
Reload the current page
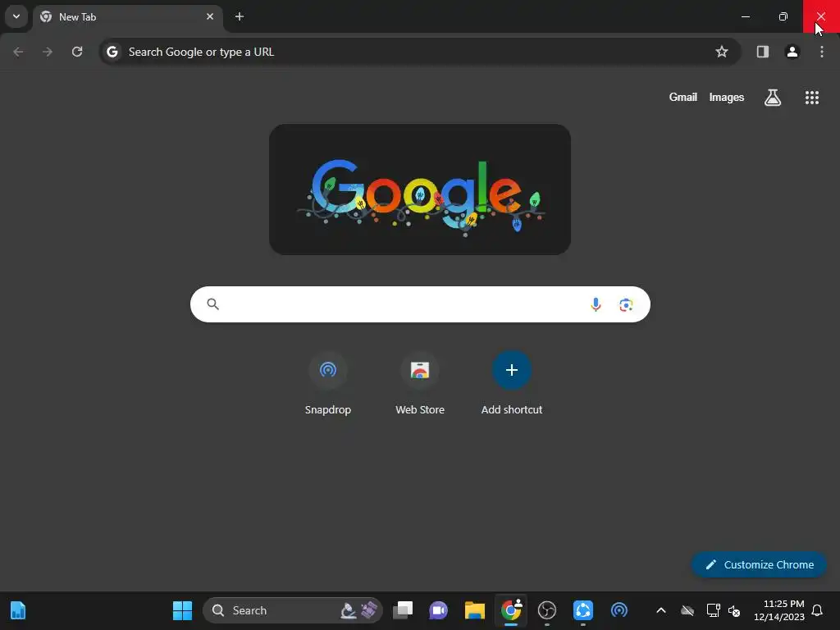click(77, 52)
